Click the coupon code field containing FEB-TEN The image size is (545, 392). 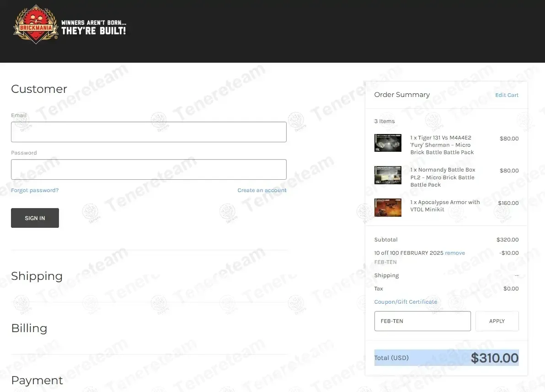(x=422, y=321)
